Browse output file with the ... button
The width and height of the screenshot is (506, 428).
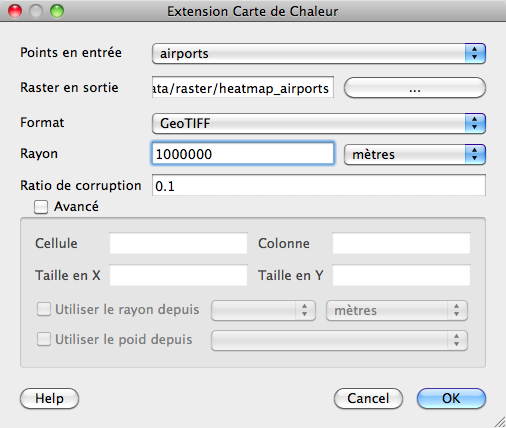pyautogui.click(x=415, y=88)
